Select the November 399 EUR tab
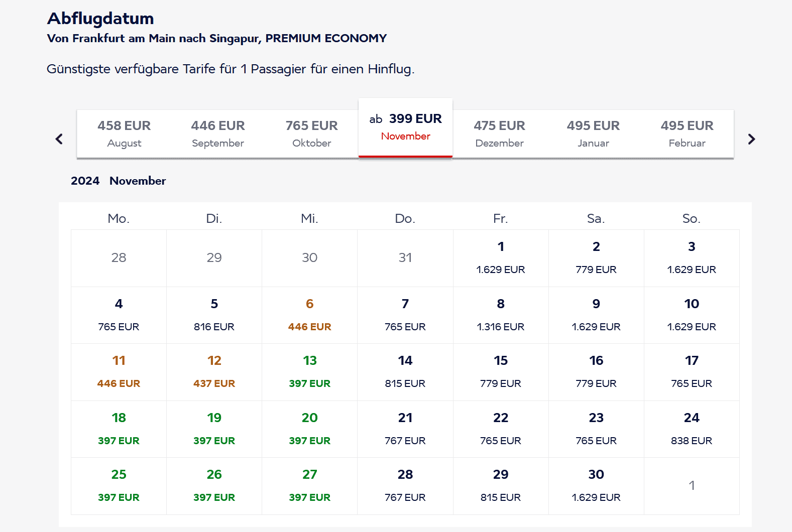The width and height of the screenshot is (792, 532). click(x=405, y=127)
